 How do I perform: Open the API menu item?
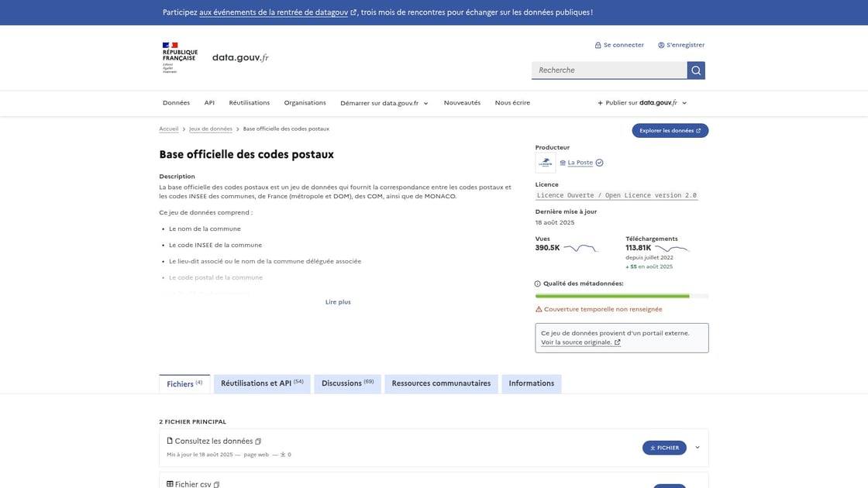coord(209,103)
